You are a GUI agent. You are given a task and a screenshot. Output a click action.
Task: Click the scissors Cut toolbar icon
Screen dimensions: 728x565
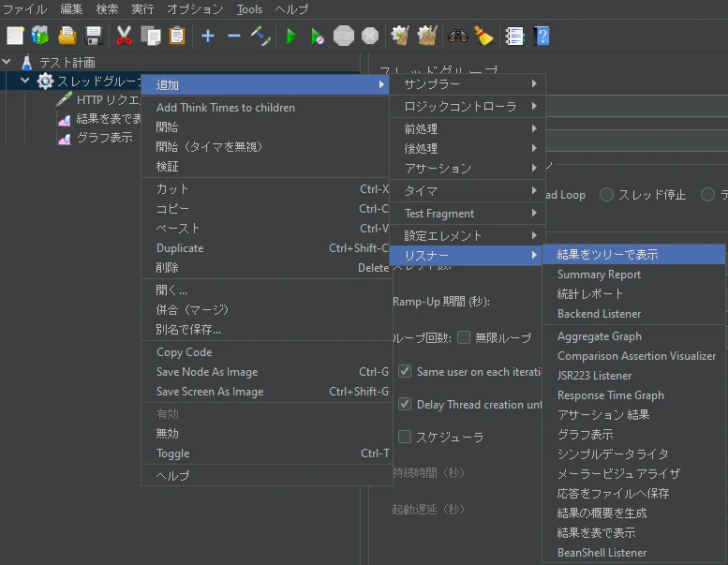click(124, 36)
